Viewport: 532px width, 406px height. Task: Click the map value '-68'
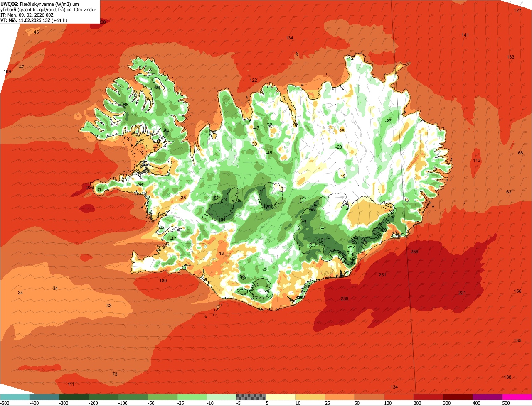coord(125,105)
